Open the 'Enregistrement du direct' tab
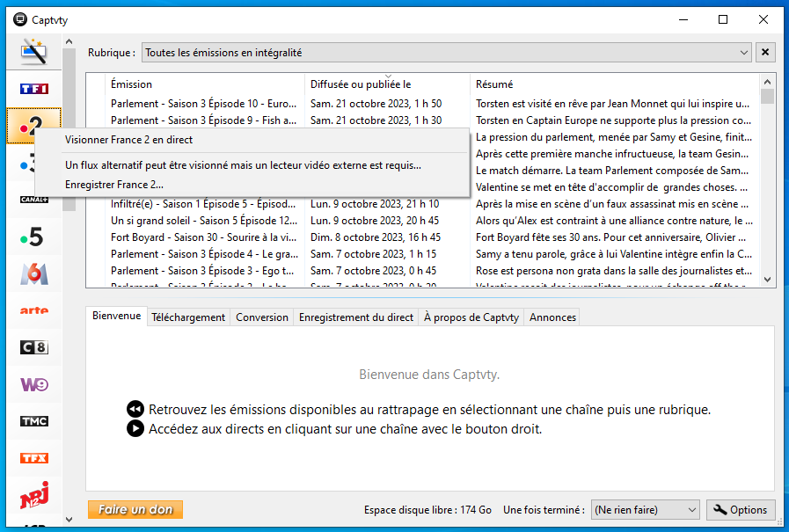The width and height of the screenshot is (789, 532). click(x=355, y=317)
